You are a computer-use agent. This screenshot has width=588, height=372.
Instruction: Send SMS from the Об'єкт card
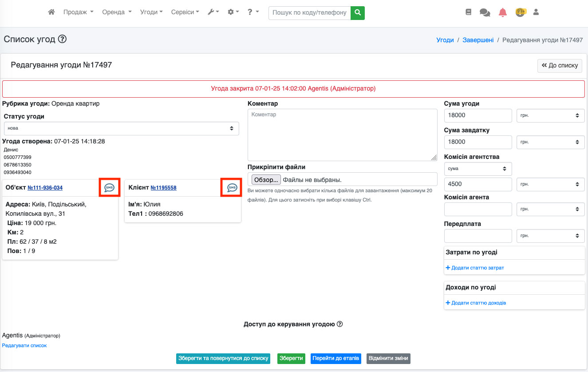(x=109, y=188)
